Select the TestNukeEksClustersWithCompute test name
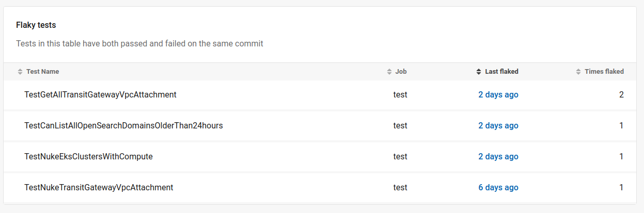This screenshot has width=644, height=213. point(88,157)
